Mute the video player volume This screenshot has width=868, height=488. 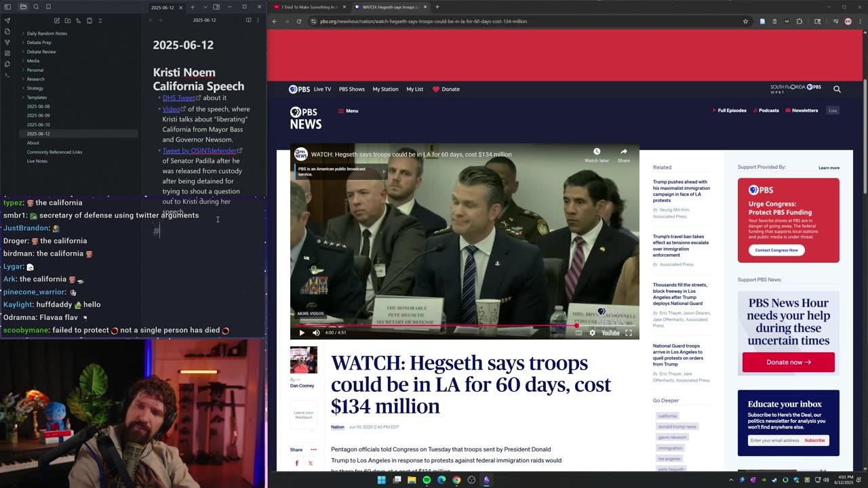click(316, 333)
